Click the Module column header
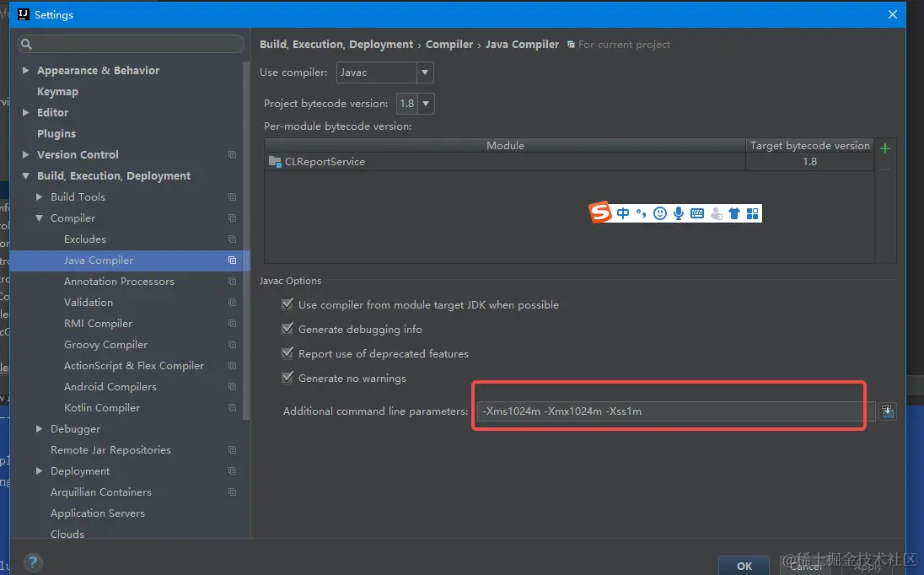Image resolution: width=924 pixels, height=575 pixels. [x=505, y=146]
